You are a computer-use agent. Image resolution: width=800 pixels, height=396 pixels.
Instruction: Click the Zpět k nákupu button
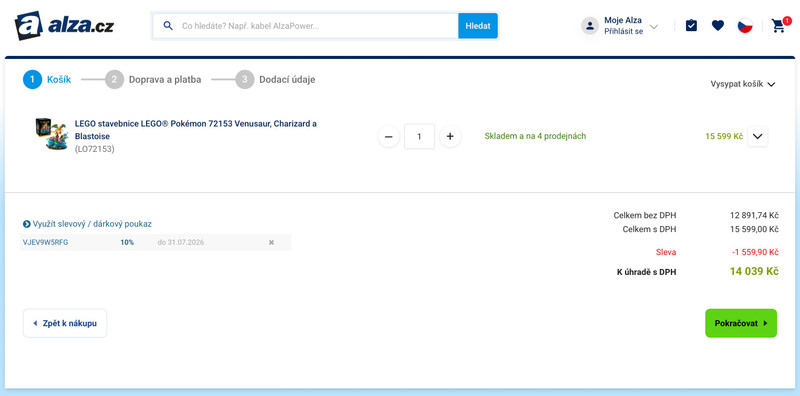(65, 323)
